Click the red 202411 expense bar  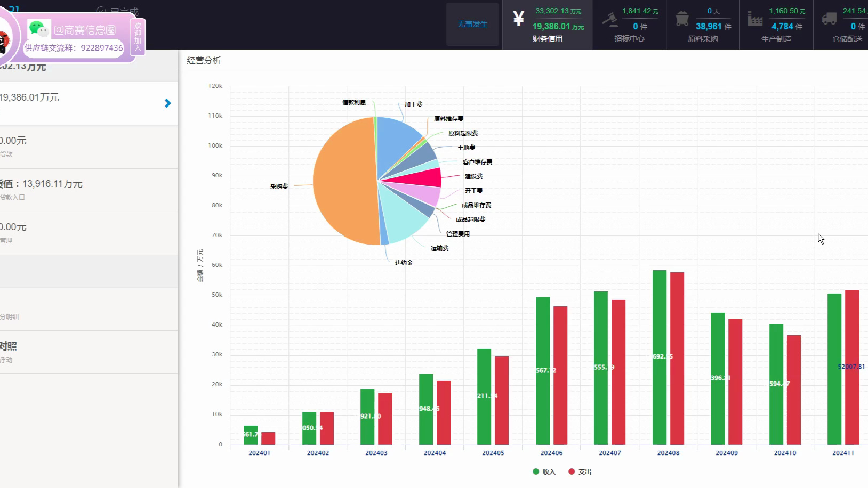[852, 367]
